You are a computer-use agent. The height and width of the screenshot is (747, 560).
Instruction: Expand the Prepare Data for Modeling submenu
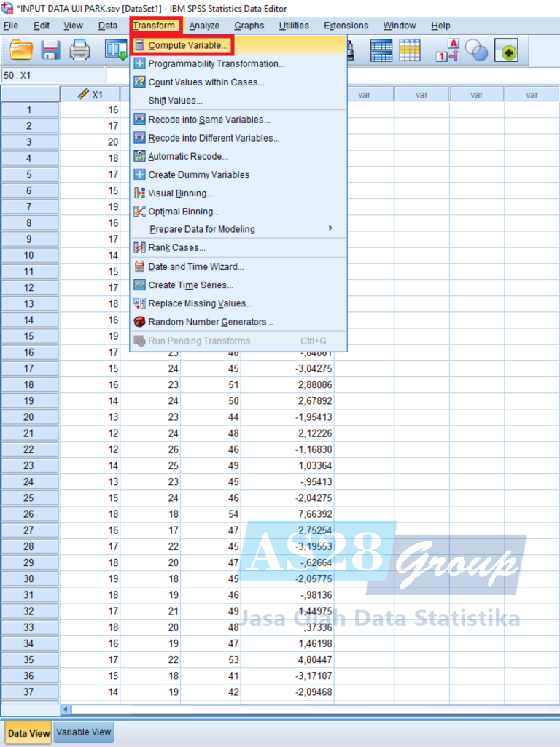point(202,229)
